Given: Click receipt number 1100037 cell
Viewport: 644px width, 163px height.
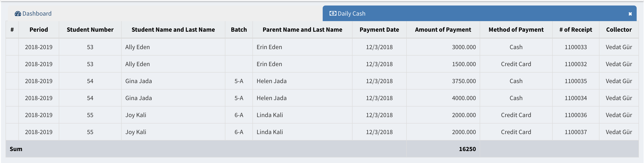Looking at the screenshot, I should [x=576, y=132].
